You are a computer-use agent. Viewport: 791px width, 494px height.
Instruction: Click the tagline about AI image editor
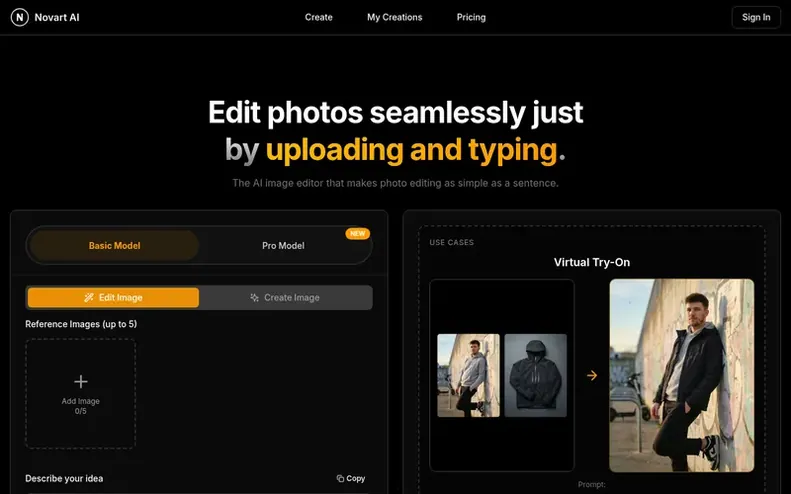coord(396,183)
